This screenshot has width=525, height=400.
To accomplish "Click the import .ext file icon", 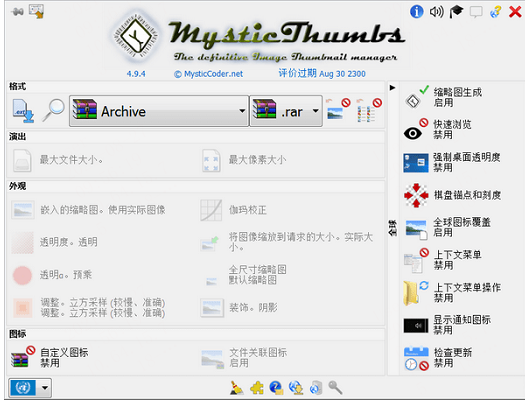I will click(x=23, y=111).
